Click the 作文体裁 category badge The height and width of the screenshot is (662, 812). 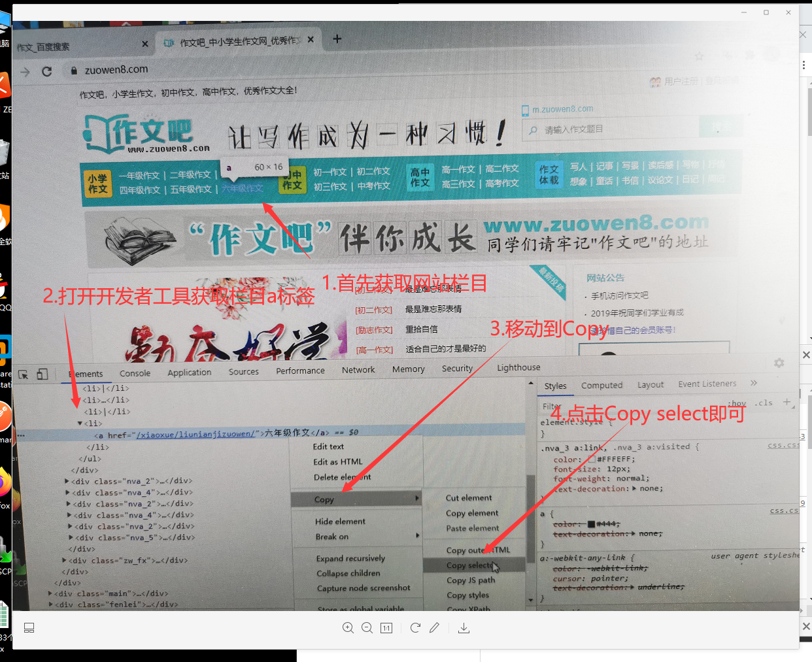549,174
